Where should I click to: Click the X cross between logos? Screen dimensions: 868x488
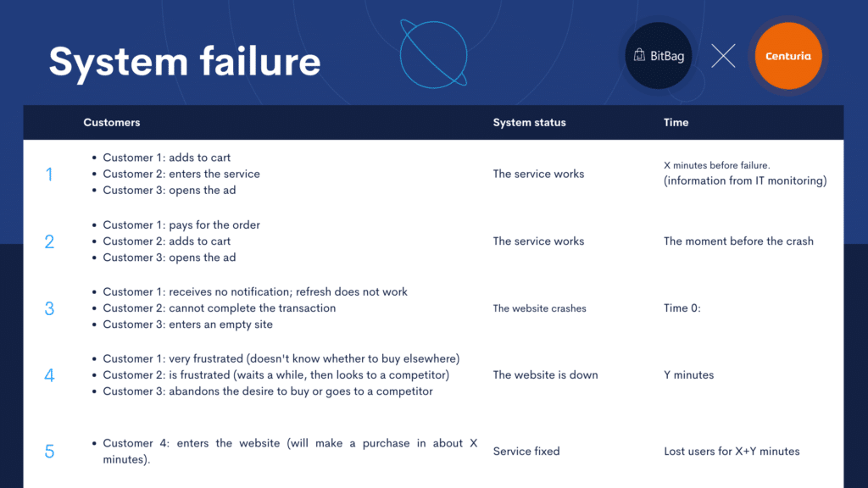(x=723, y=56)
